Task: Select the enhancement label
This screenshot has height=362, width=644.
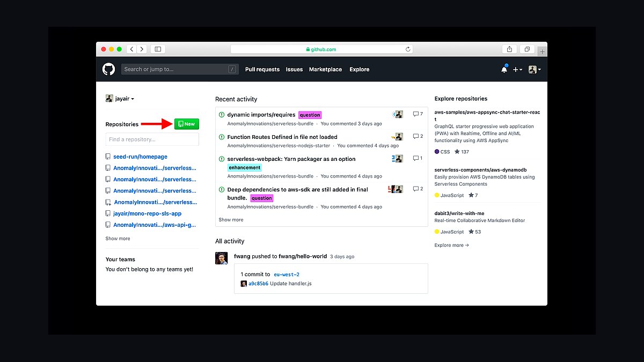Action: (x=245, y=167)
